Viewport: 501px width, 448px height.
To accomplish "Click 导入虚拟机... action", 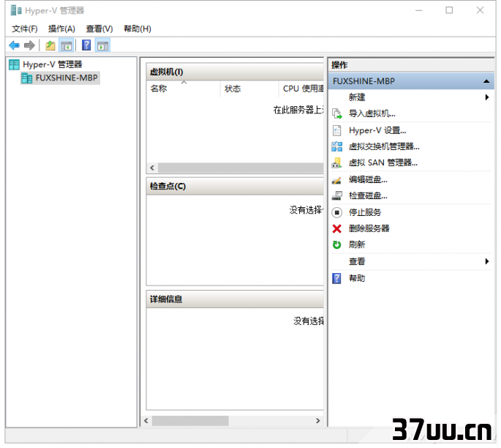I will [x=372, y=113].
